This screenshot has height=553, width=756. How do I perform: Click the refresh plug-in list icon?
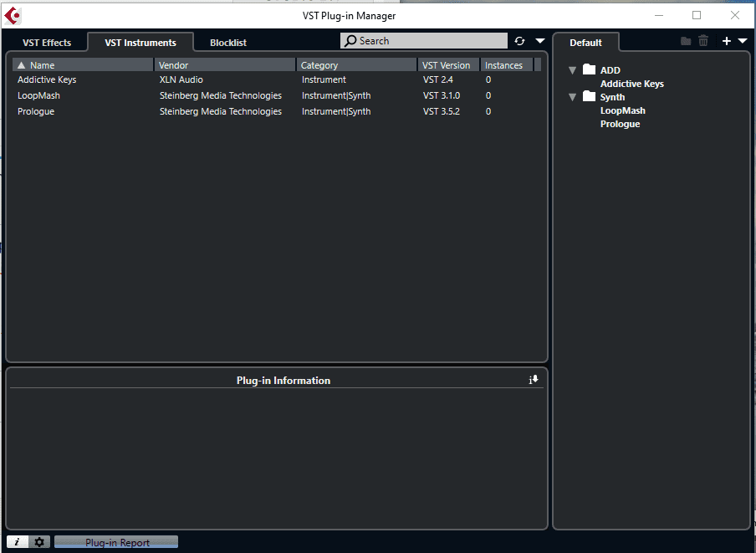(519, 41)
